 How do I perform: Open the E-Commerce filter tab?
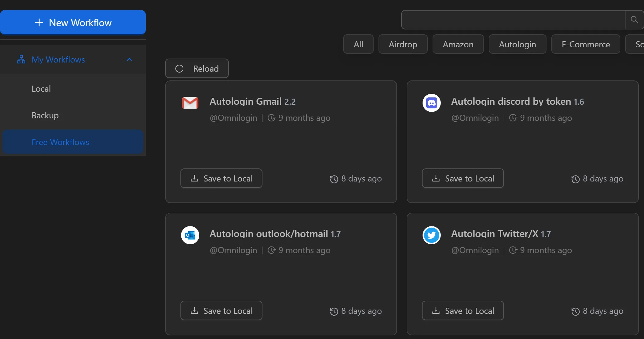pyautogui.click(x=586, y=44)
